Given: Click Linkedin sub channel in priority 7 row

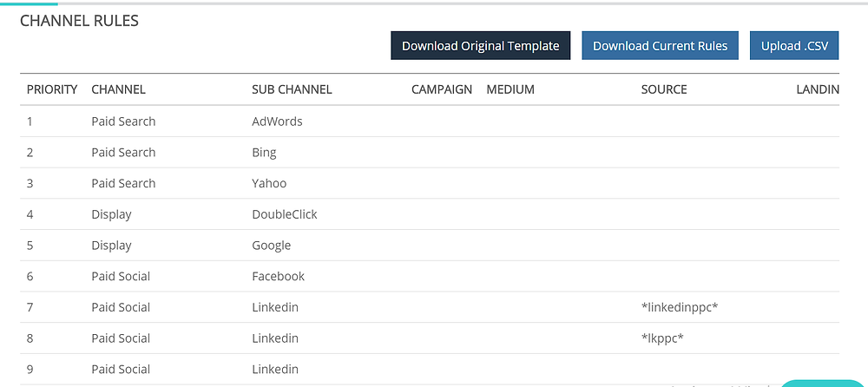Looking at the screenshot, I should click(275, 307).
